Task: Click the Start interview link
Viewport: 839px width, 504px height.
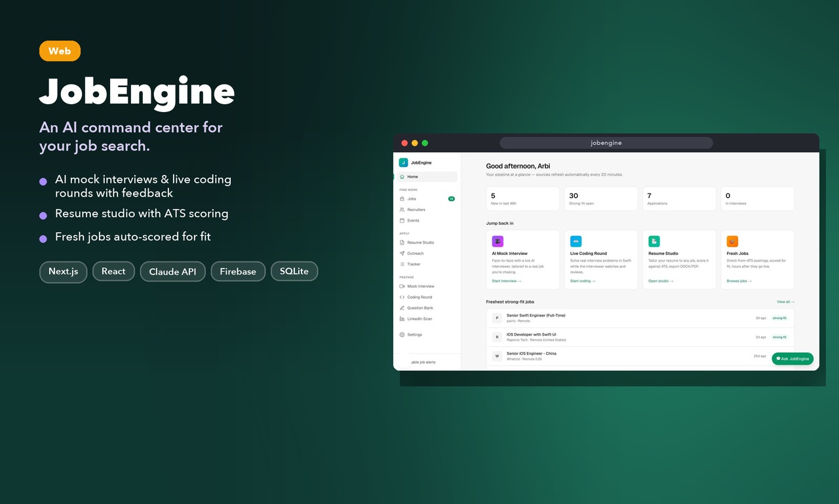Action: 507,281
